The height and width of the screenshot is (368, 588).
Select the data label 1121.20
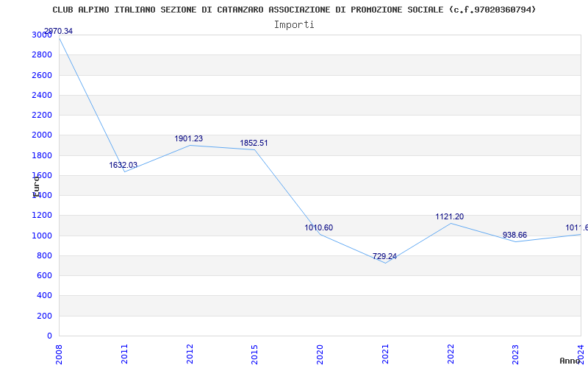pos(449,216)
